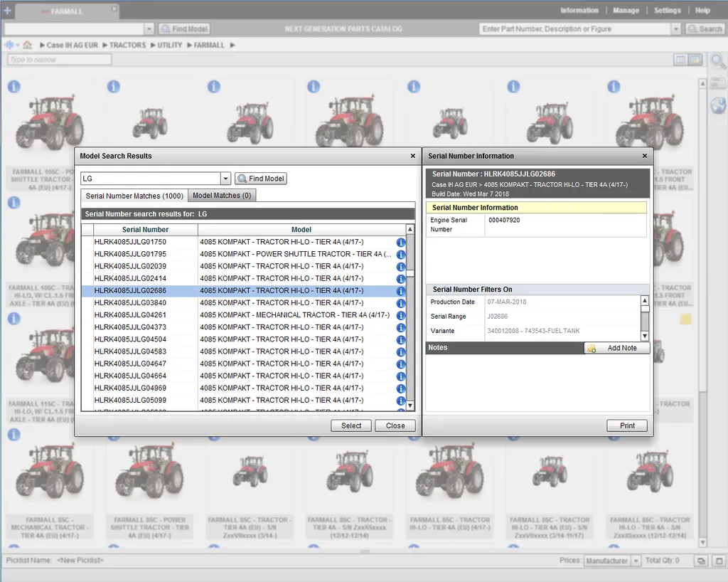Screen dimensions: 728x582
Task: Click Search button in top toolbar
Action: (705, 28)
